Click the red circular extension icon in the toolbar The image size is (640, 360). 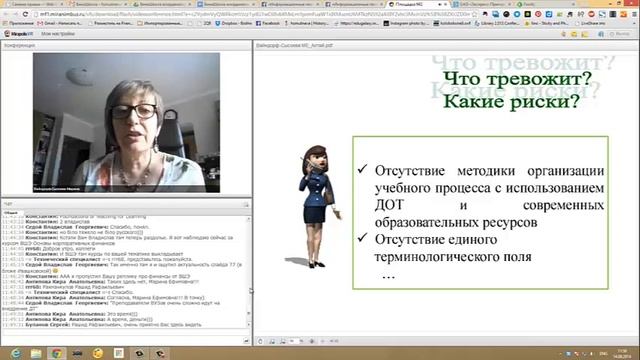[538, 14]
